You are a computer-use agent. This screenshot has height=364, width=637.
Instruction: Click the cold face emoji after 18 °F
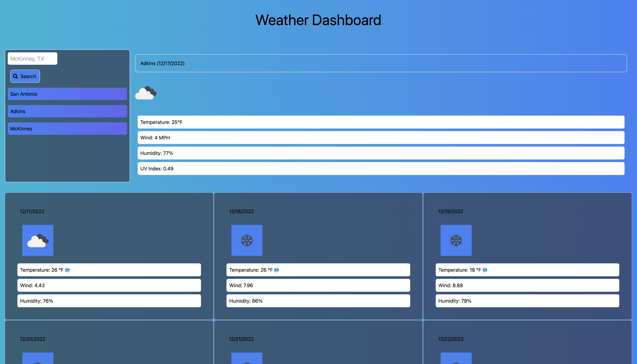tap(485, 270)
